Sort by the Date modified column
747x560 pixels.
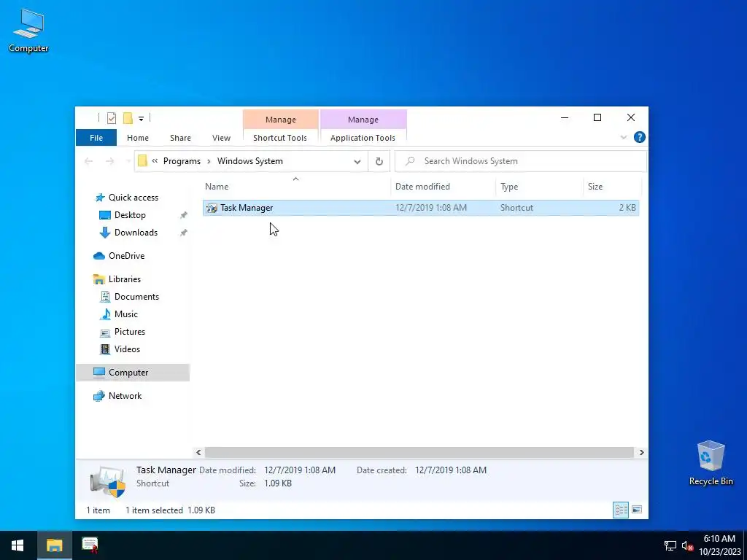(443, 186)
